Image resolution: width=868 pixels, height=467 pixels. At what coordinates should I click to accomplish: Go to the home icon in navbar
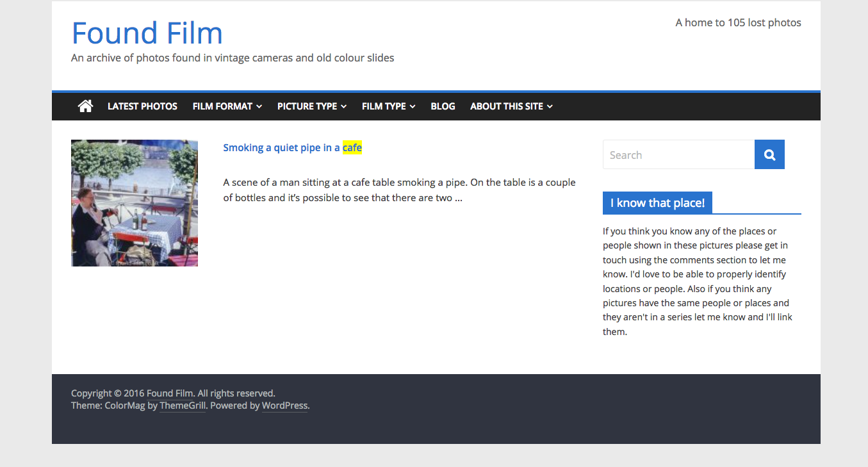(85, 106)
